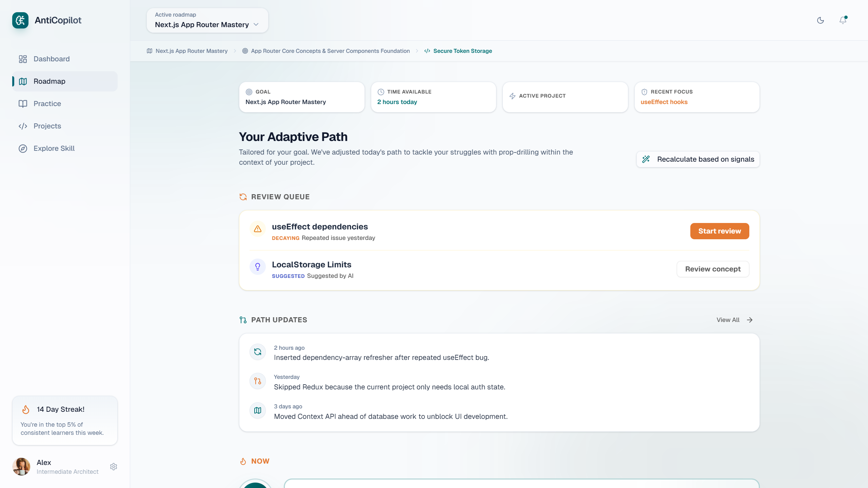Toggle dark mode with the moon icon
The height and width of the screenshot is (488, 868).
pos(821,20)
